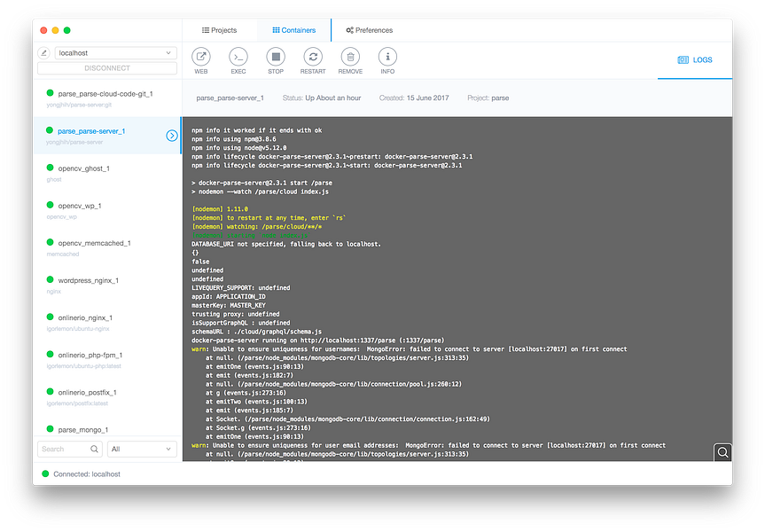Image resolution: width=765 pixels, height=532 pixels.
Task: Switch to Containers tab
Action: click(x=293, y=30)
